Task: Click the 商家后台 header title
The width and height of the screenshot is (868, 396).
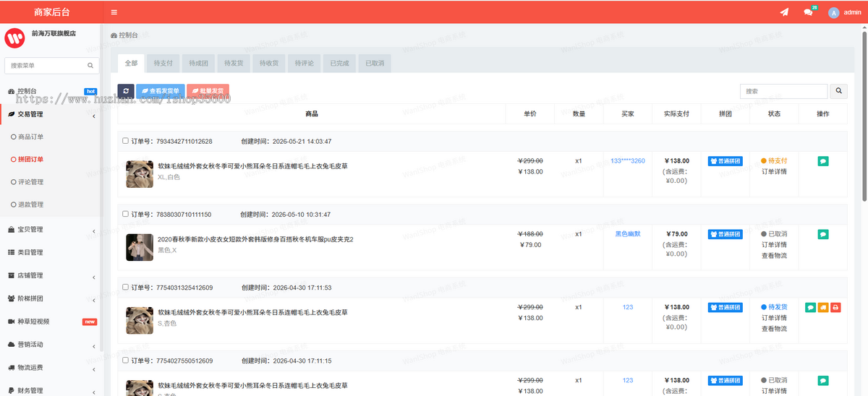Action: tap(51, 12)
